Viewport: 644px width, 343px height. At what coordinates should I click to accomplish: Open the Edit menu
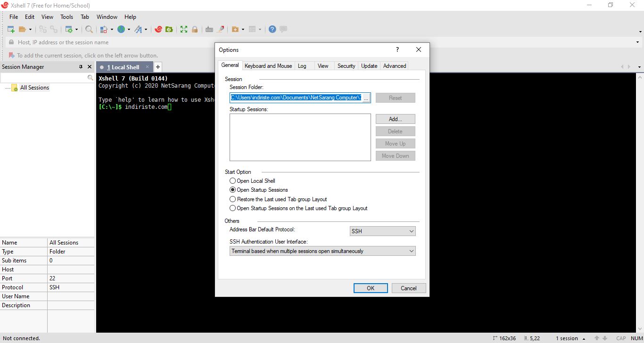tap(30, 17)
